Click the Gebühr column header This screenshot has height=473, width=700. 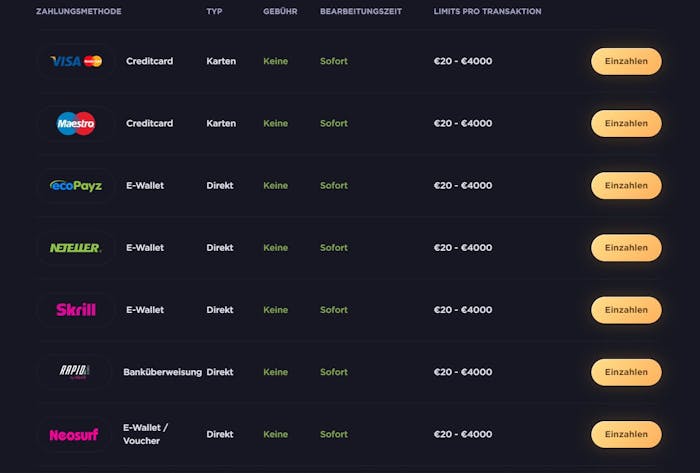pyautogui.click(x=279, y=12)
